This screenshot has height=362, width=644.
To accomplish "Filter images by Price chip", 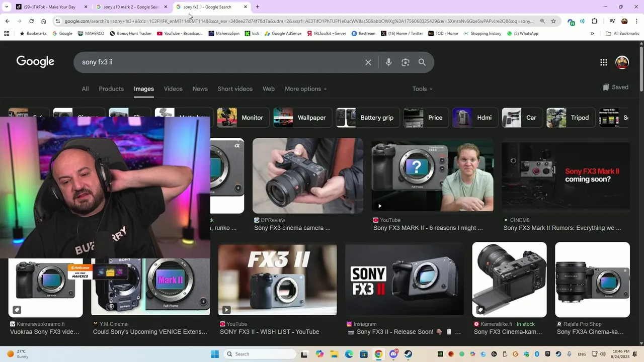I will coord(426,118).
